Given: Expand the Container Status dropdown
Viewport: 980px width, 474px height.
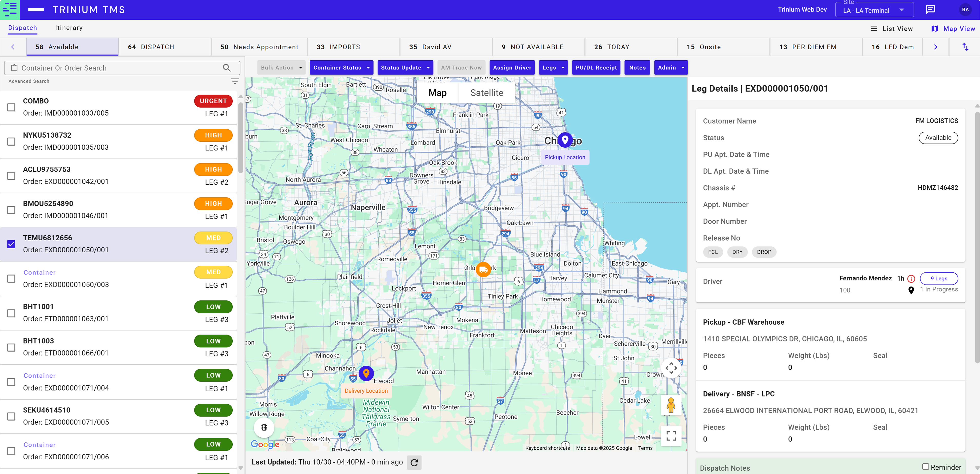Looking at the screenshot, I should click(341, 67).
